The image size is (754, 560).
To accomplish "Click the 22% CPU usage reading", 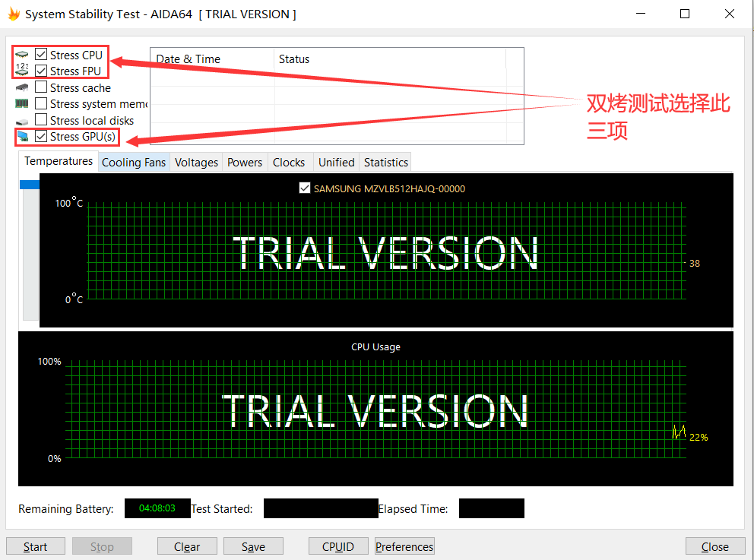I will click(x=699, y=438).
